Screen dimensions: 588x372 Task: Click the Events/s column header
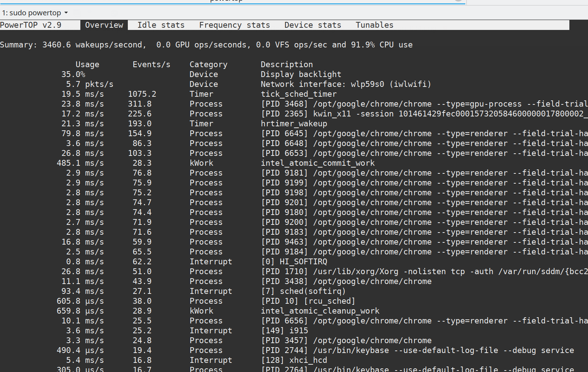point(152,64)
